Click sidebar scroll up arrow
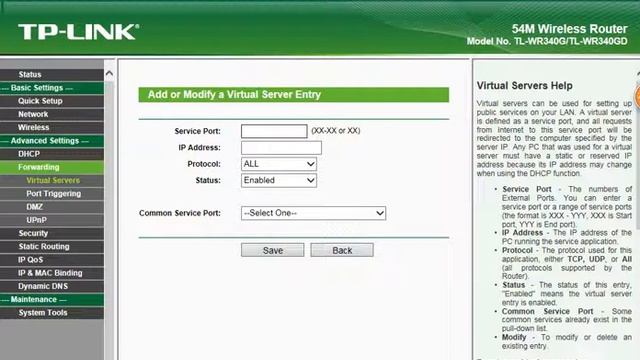The height and width of the screenshot is (360, 640). 109,73
